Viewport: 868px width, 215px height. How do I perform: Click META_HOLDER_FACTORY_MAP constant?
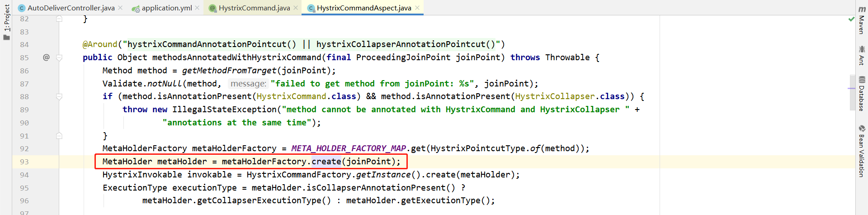pyautogui.click(x=349, y=148)
